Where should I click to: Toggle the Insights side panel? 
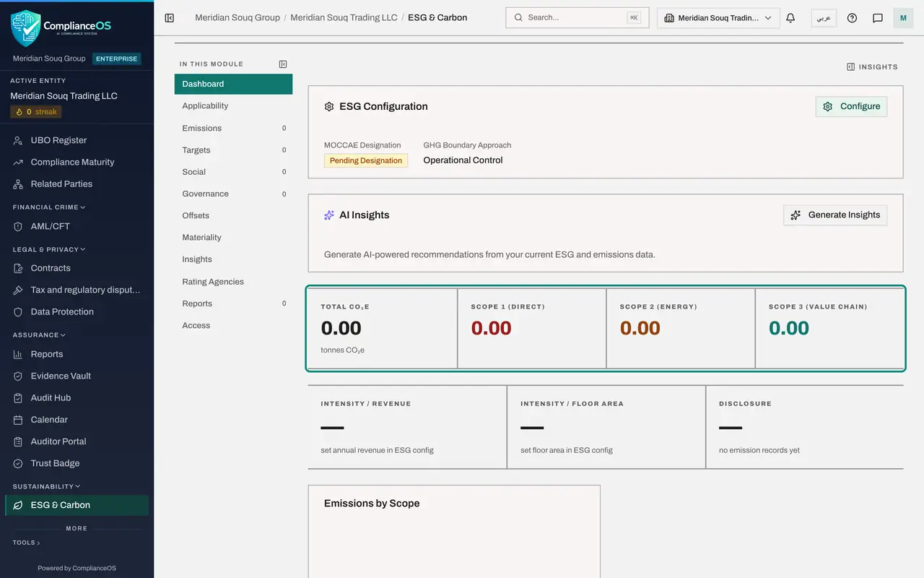[872, 66]
